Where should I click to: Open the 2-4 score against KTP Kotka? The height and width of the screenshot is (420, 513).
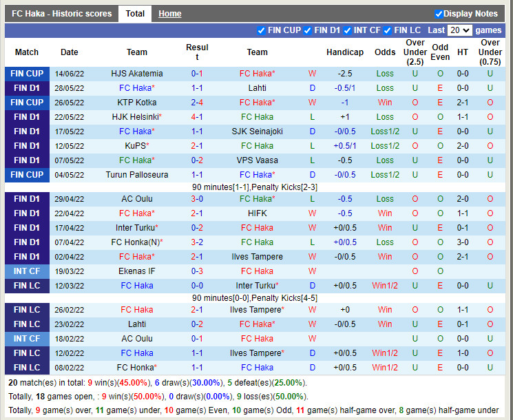[197, 103]
